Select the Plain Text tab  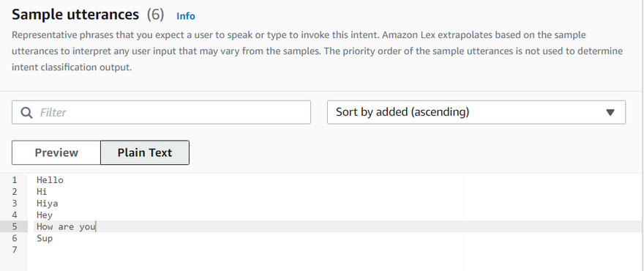point(145,152)
